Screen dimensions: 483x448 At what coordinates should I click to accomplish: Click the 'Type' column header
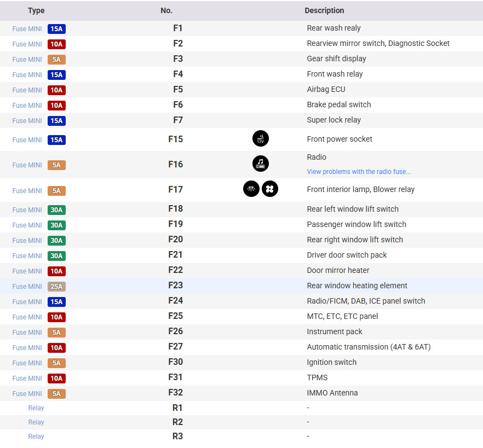click(36, 10)
